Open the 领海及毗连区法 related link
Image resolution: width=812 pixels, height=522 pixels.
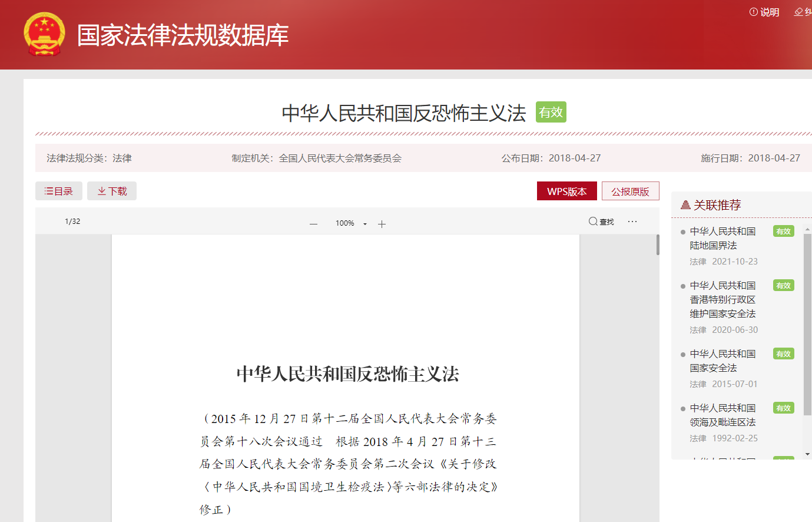click(722, 415)
